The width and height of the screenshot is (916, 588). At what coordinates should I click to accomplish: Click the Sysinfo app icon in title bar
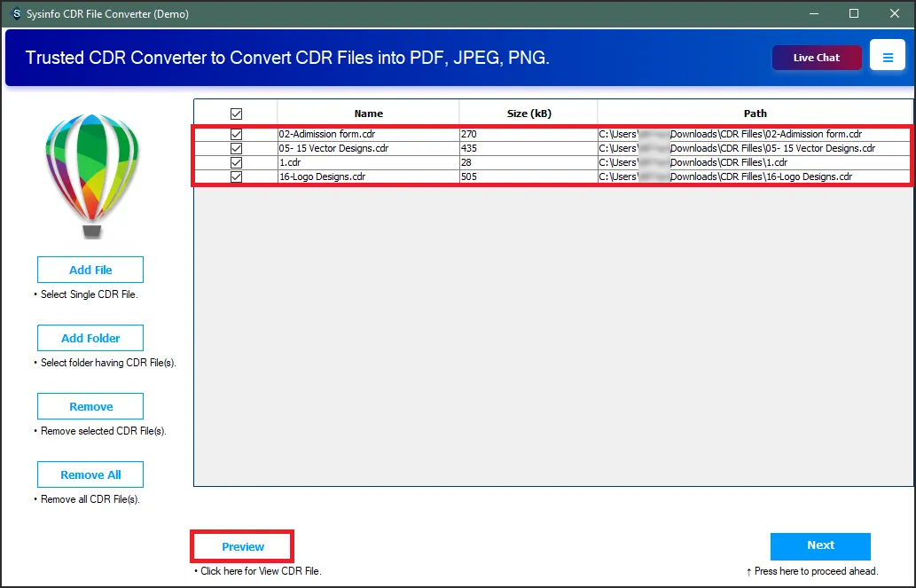coord(17,13)
